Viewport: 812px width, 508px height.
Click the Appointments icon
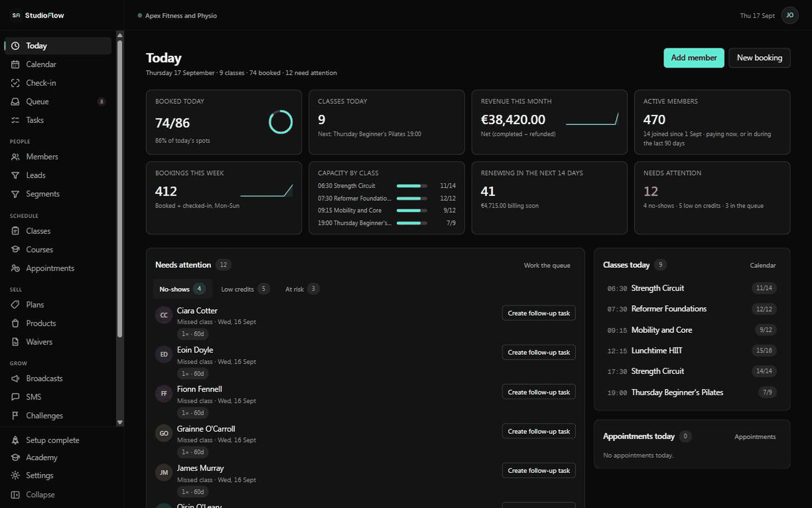coord(15,268)
